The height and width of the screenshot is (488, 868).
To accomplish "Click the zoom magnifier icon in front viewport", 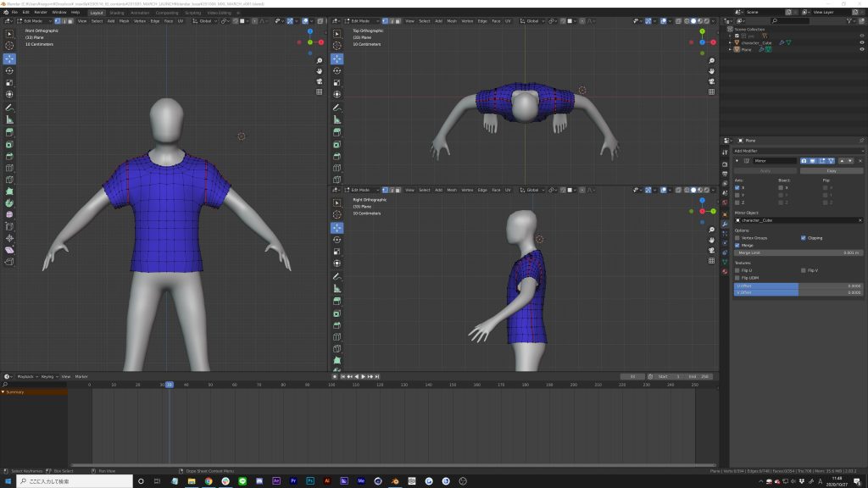I will click(x=320, y=59).
